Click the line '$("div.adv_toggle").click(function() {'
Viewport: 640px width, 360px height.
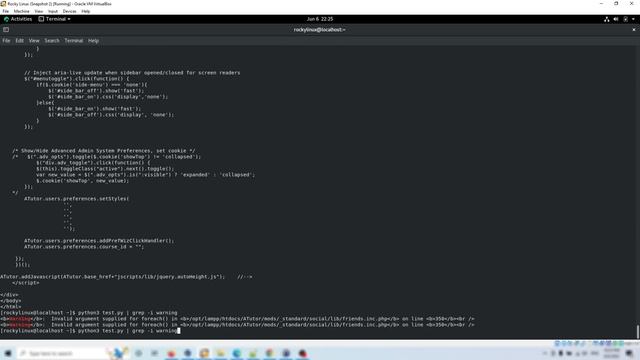coord(93,163)
